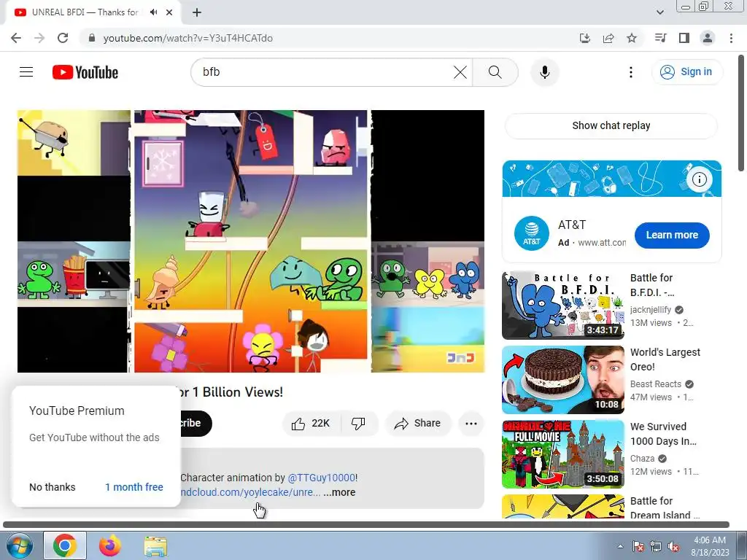The width and height of the screenshot is (747, 560).
Task: Open We Survived 1000 Days thumbnail
Action: pos(563,454)
